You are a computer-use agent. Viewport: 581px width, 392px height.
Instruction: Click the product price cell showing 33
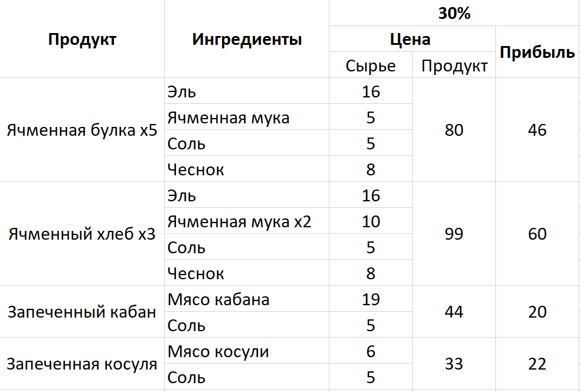(x=453, y=364)
